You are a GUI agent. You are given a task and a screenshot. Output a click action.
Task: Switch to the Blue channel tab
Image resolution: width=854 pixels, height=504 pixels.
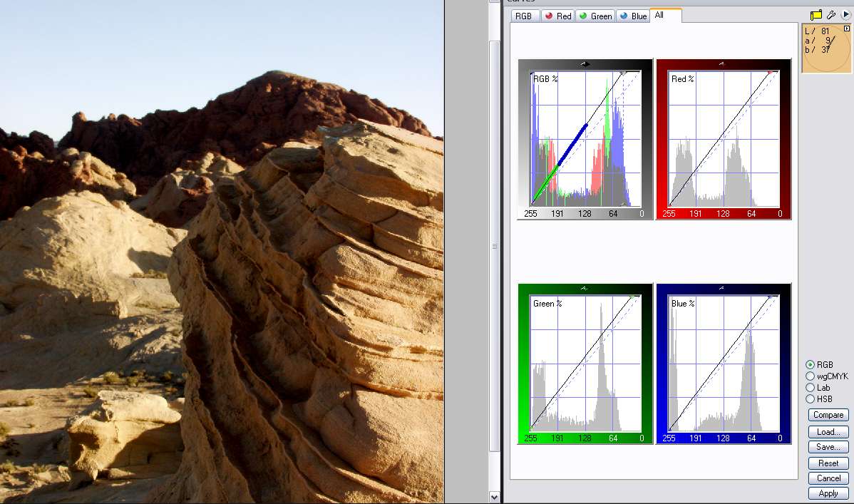(x=633, y=16)
